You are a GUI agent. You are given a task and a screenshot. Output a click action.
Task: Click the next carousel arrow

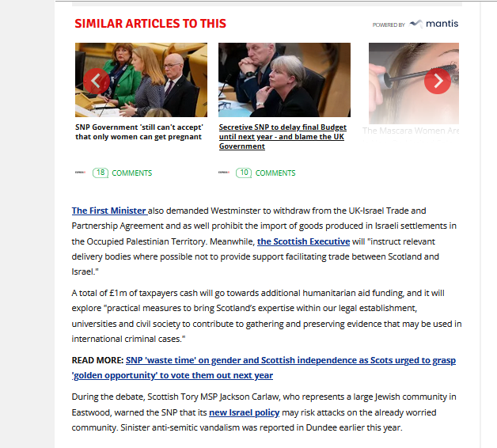pos(438,82)
